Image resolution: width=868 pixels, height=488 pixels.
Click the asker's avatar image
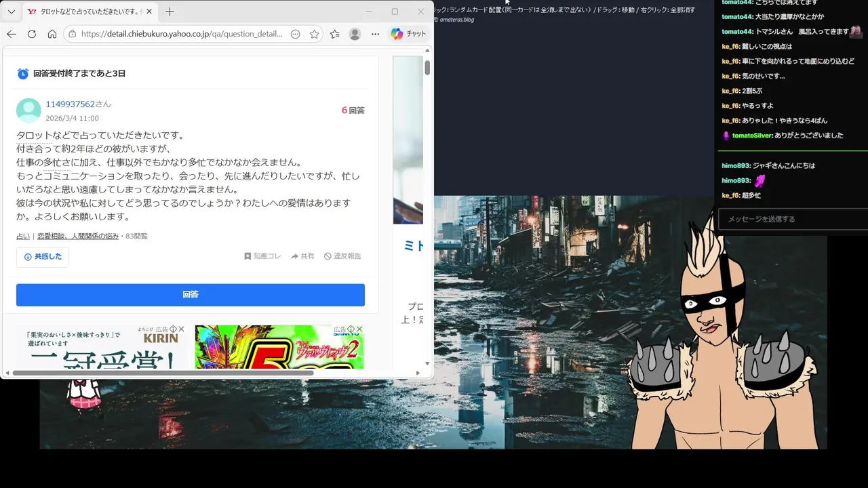(28, 110)
